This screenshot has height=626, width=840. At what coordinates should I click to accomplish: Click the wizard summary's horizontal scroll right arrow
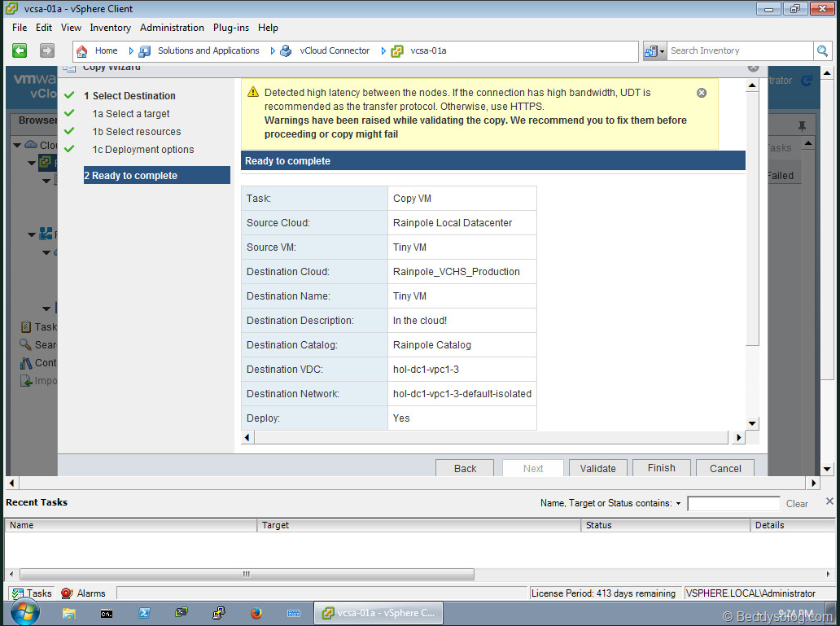[x=739, y=437]
